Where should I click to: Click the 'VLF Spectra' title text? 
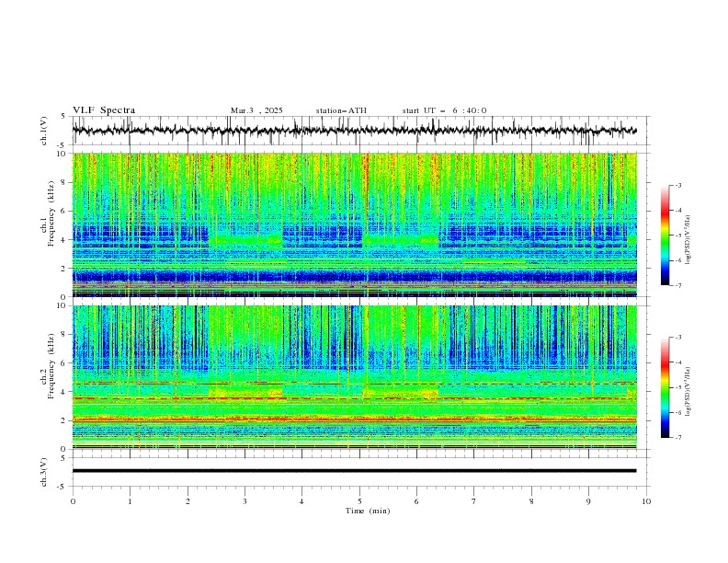pyautogui.click(x=104, y=110)
